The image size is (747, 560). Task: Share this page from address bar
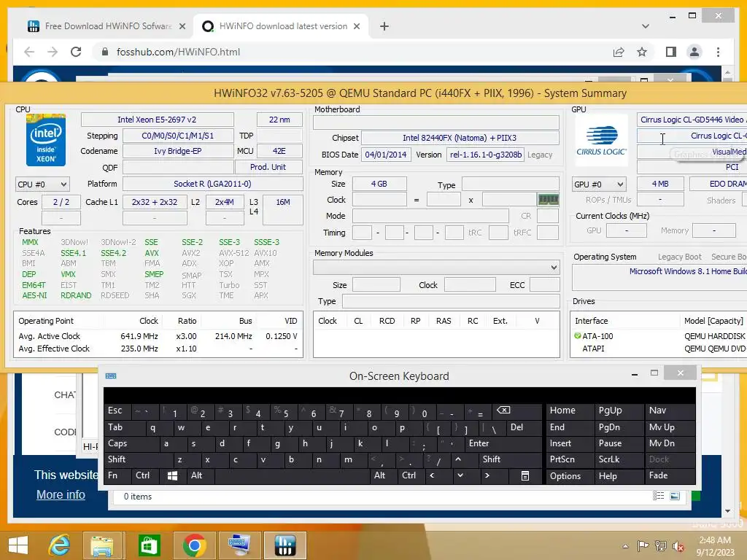click(x=619, y=52)
